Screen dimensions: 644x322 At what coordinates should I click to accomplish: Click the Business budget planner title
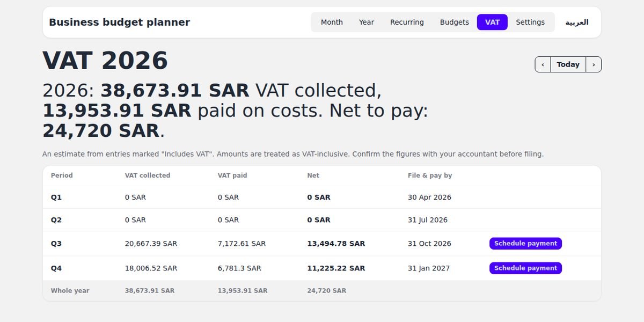[x=119, y=22]
